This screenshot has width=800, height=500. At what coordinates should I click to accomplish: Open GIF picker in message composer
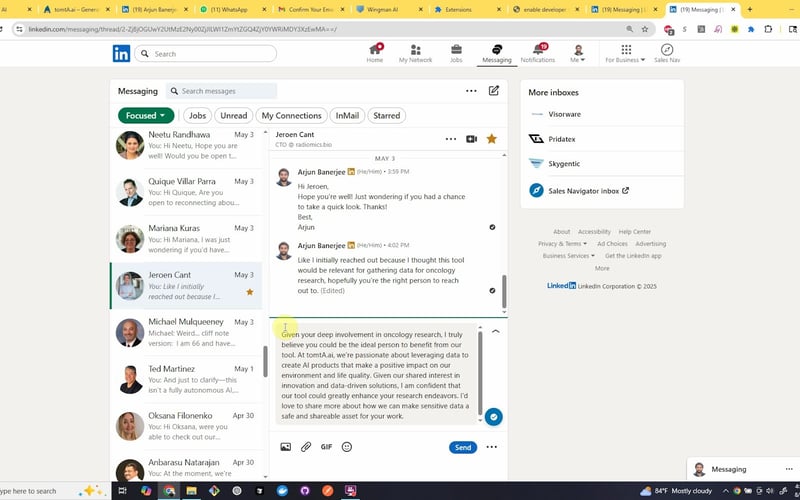(327, 447)
